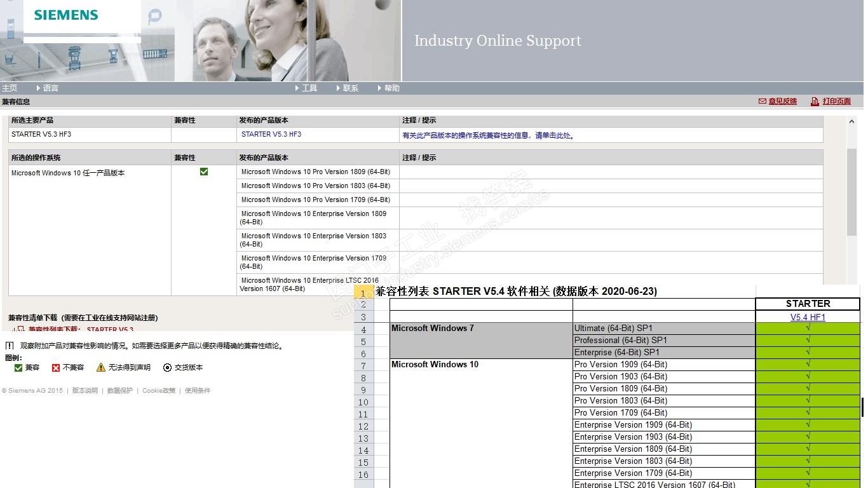Click the Windows 10 Enterprise Version 1803 web table row
This screenshot has height=488, width=868.
(529, 240)
